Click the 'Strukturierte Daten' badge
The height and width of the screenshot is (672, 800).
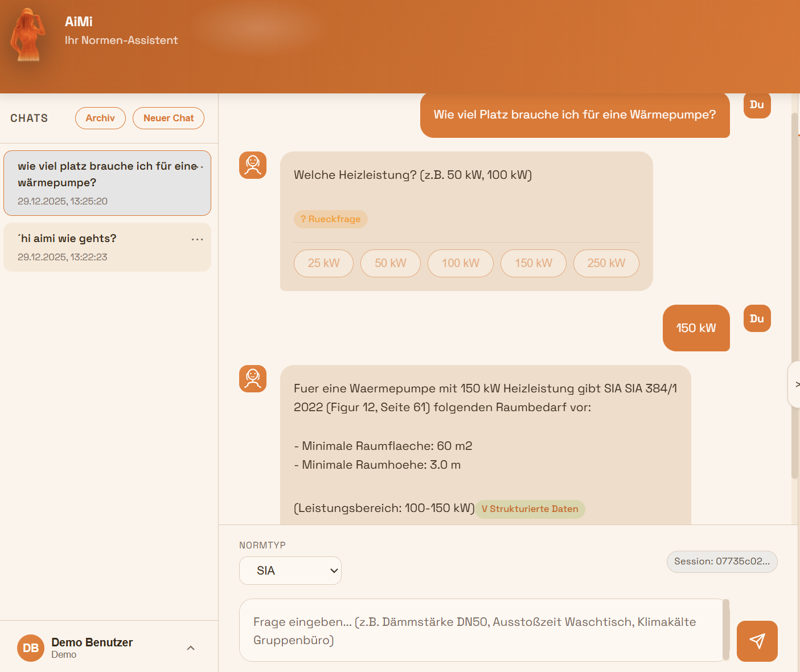(530, 509)
